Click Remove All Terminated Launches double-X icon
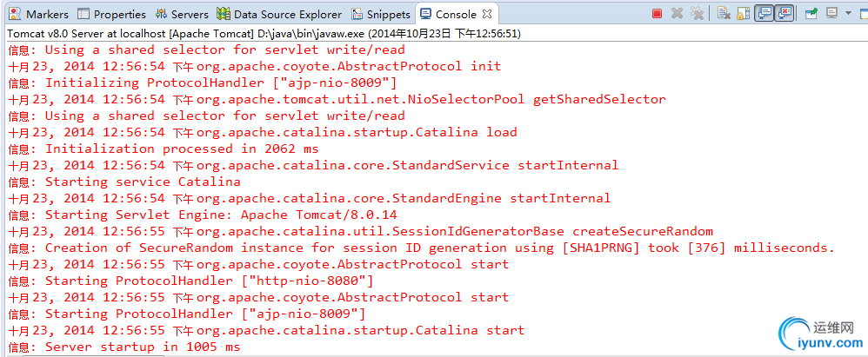The image size is (868, 357). 697,14
